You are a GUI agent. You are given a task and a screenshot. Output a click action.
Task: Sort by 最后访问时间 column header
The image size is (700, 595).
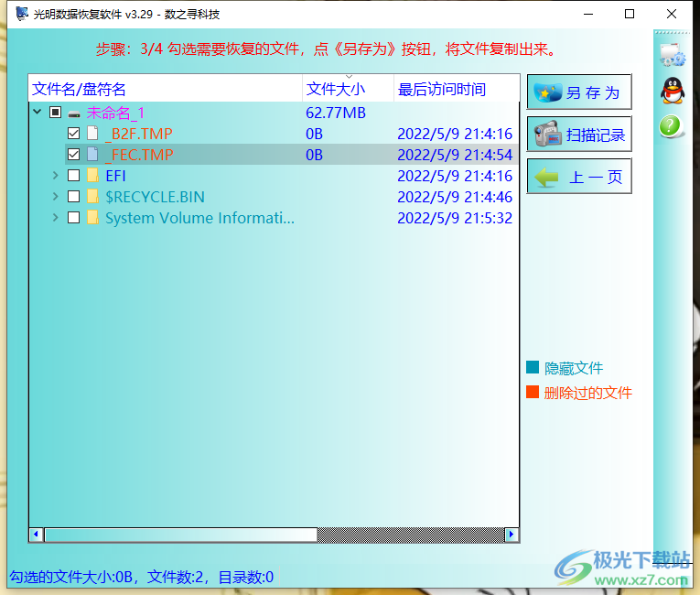point(457,89)
